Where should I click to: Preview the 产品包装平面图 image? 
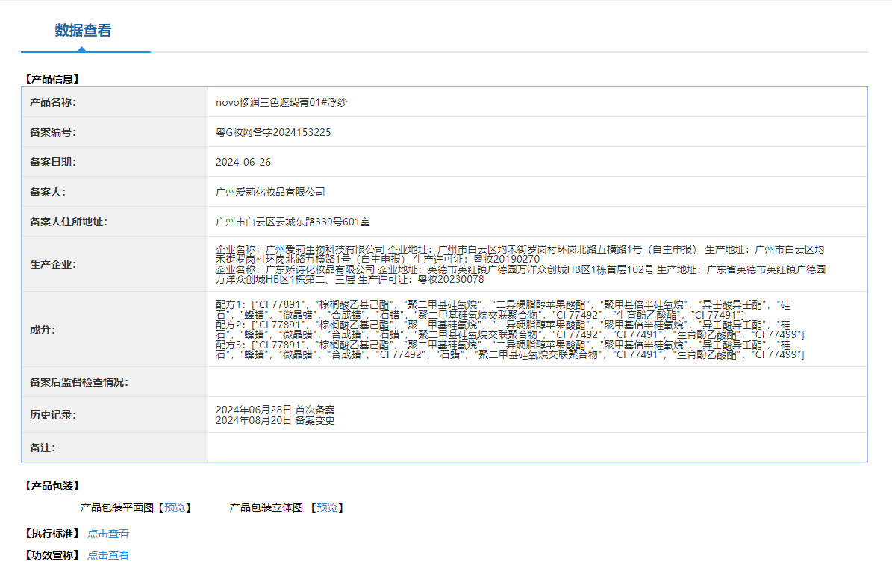coord(175,507)
